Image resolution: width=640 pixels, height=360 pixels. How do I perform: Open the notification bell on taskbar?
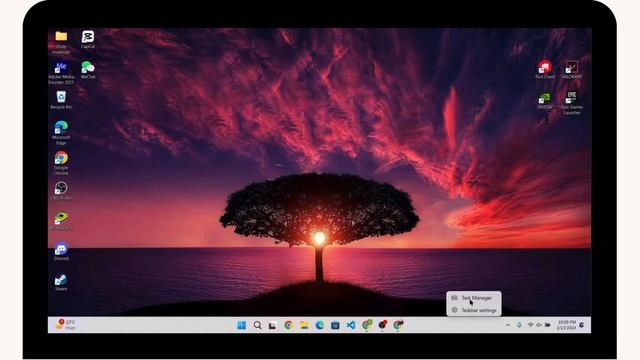[x=582, y=325]
